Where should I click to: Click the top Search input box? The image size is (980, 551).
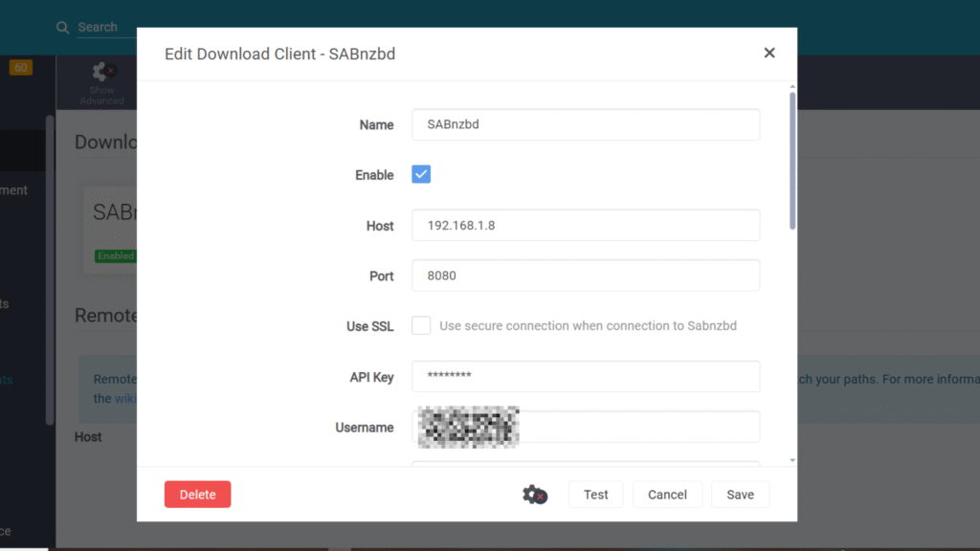point(105,28)
